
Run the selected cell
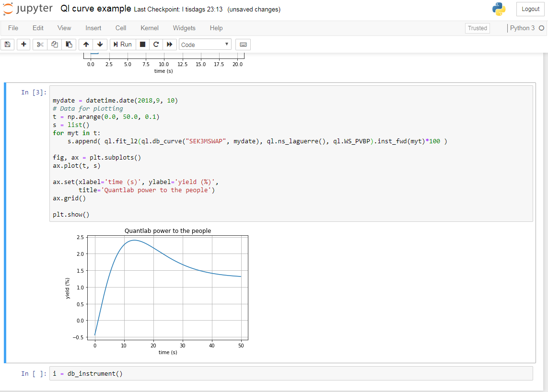click(122, 45)
